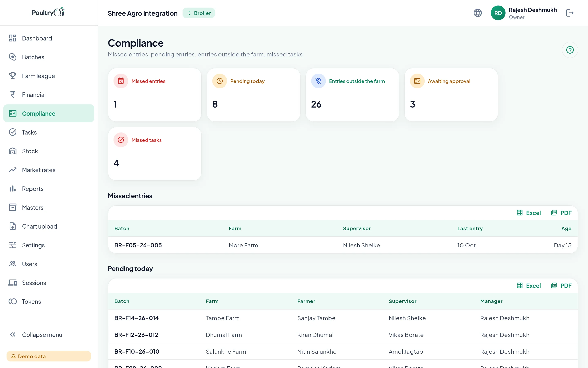Screen dimensions: 588x368
Task: Open Farm league trophy icon
Action: 13,76
